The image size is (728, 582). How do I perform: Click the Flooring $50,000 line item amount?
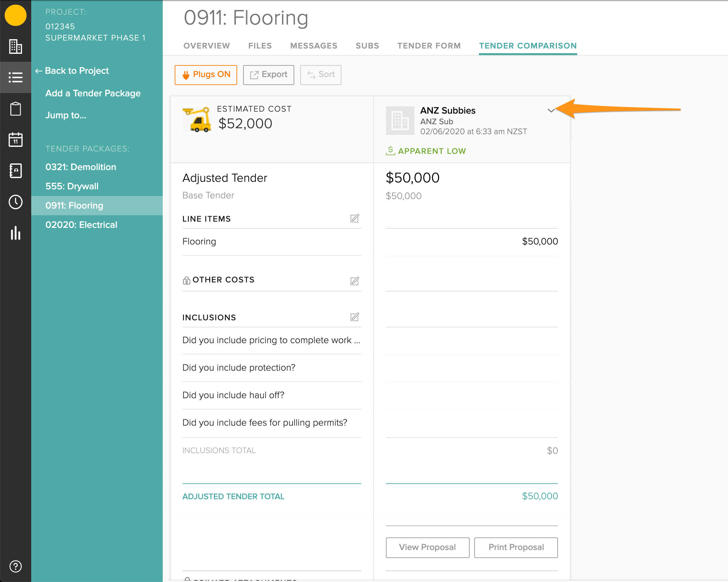pos(540,241)
